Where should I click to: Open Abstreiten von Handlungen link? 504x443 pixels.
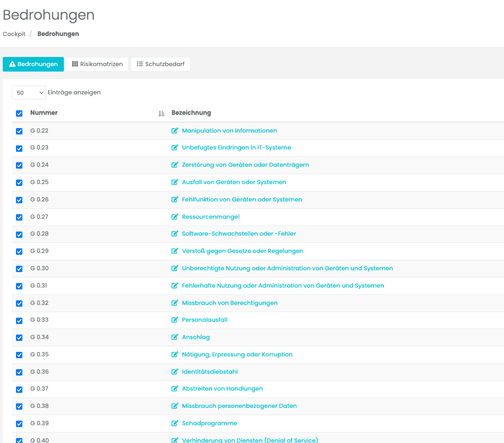point(222,388)
